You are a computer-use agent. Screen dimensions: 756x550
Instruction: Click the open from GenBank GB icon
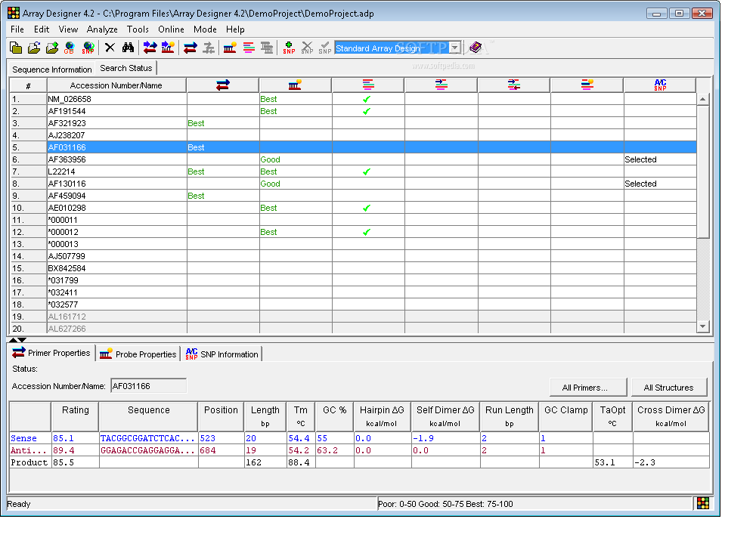pyautogui.click(x=70, y=48)
